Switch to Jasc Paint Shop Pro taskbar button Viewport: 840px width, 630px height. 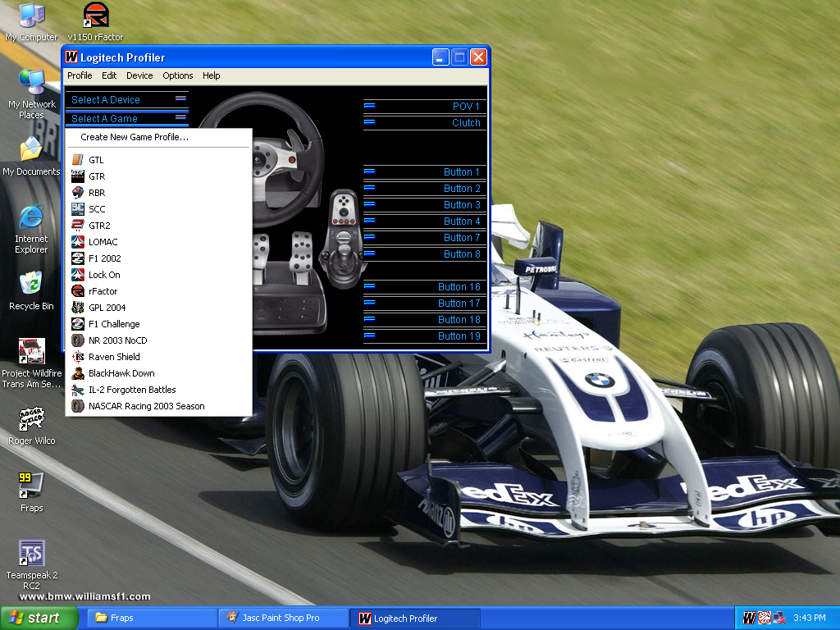[283, 619]
